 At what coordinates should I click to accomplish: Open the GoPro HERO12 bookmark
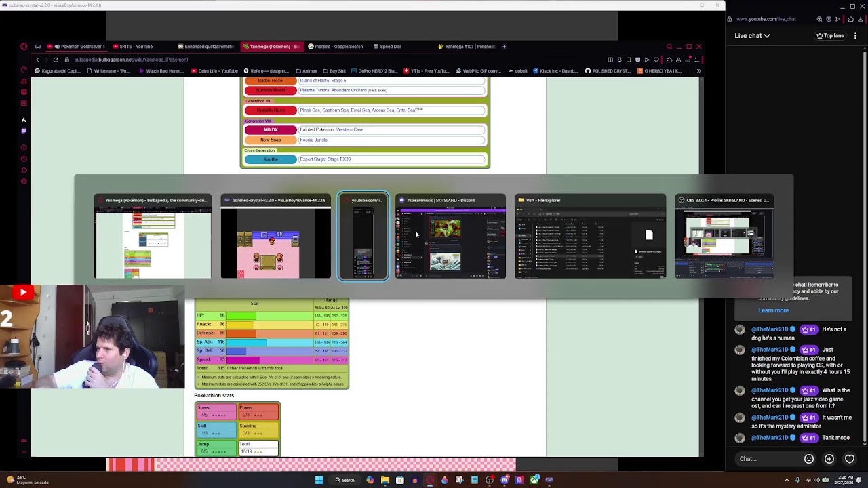pos(374,70)
